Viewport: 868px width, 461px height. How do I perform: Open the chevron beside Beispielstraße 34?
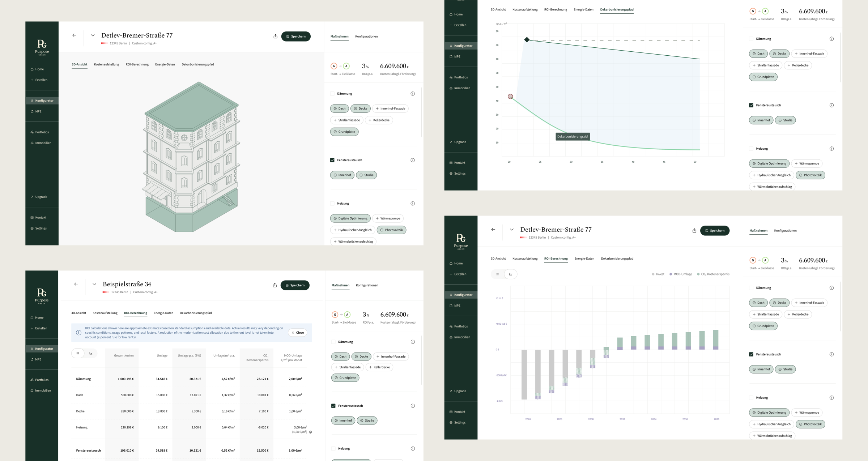pos(95,284)
